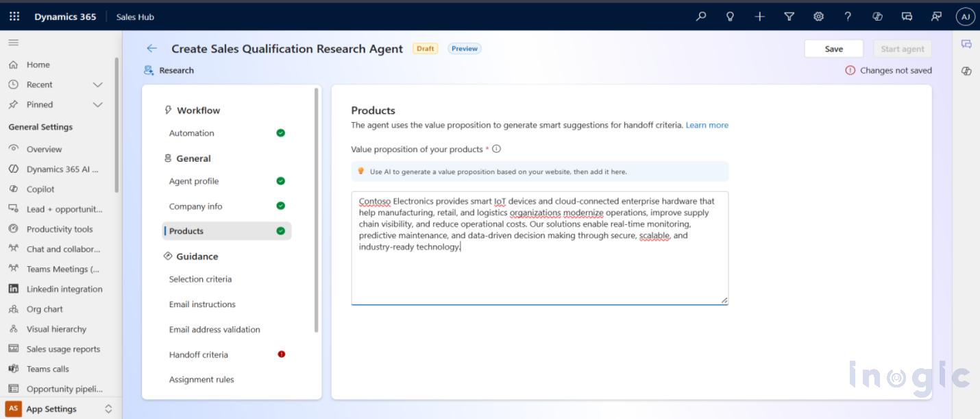The image size is (980, 419).
Task: Open the Learn more link
Action: [x=707, y=125]
